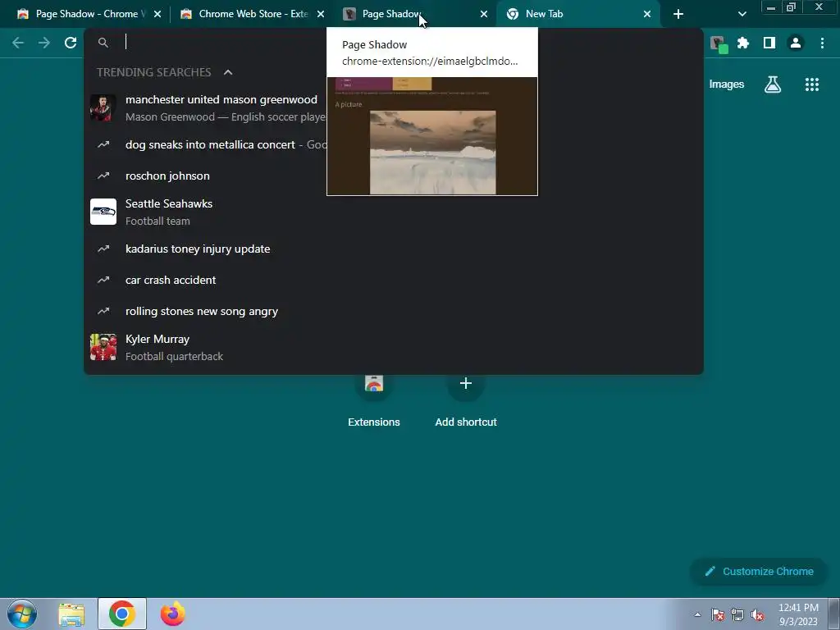Open the tab search dropdown arrow

click(742, 14)
